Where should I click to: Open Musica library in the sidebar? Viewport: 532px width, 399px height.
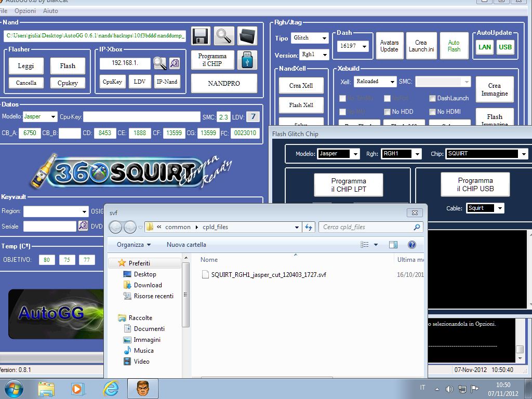[139, 351]
